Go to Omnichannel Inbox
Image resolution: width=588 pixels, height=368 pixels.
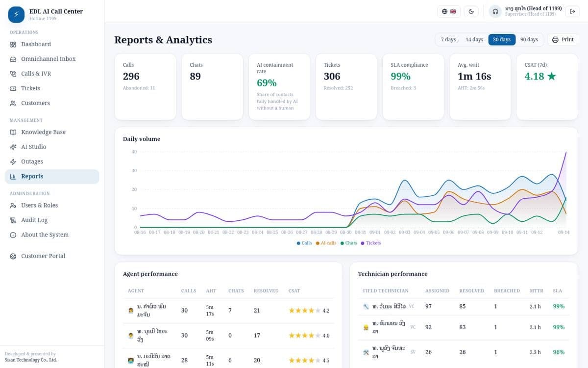pyautogui.click(x=52, y=59)
